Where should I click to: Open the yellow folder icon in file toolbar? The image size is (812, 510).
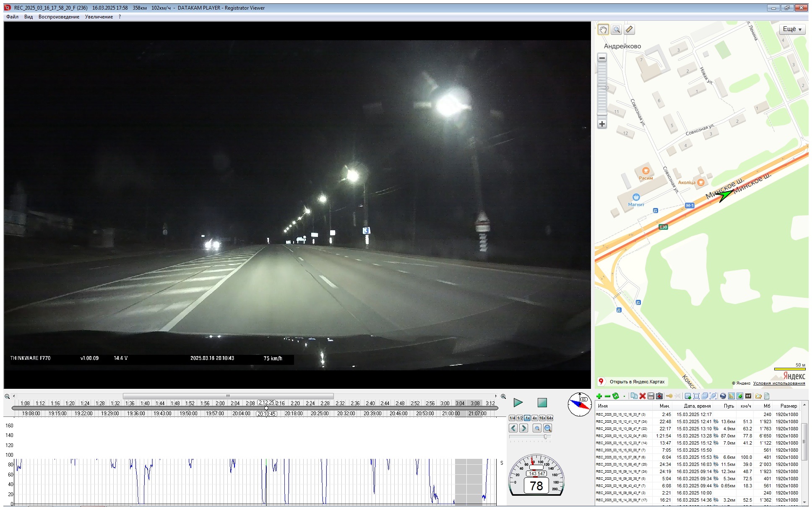pos(758,396)
